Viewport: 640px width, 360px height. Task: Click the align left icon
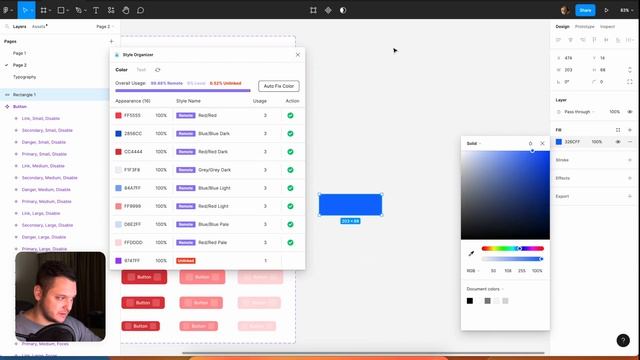click(558, 40)
